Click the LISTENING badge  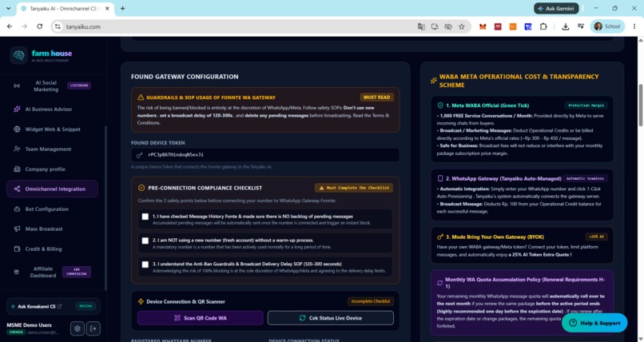[x=79, y=85]
